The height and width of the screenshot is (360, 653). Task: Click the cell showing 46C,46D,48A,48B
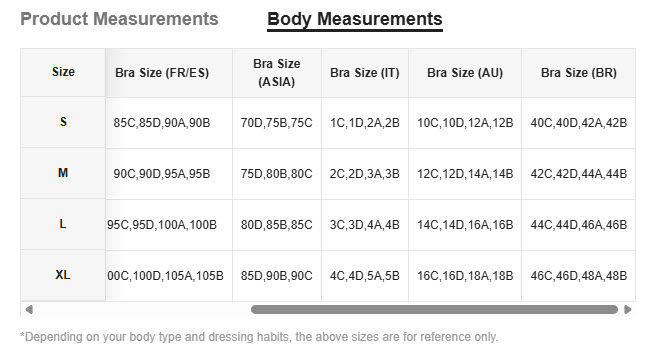pyautogui.click(x=578, y=276)
